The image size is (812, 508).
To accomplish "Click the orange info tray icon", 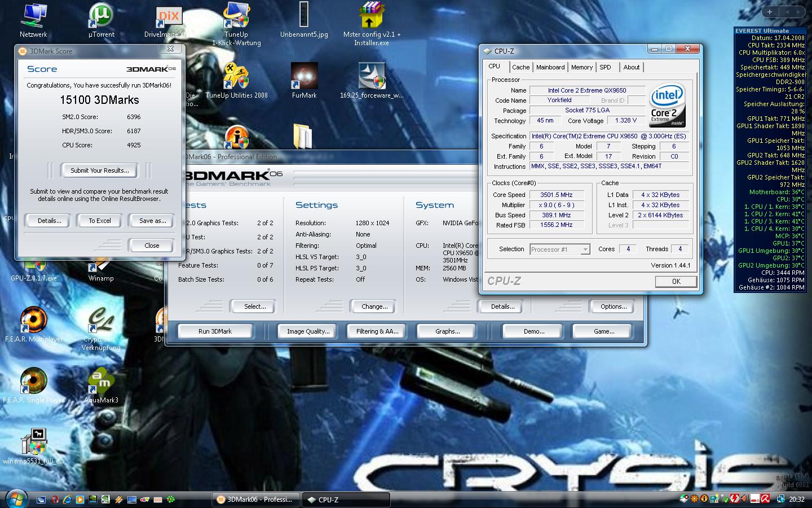I will coord(704,499).
